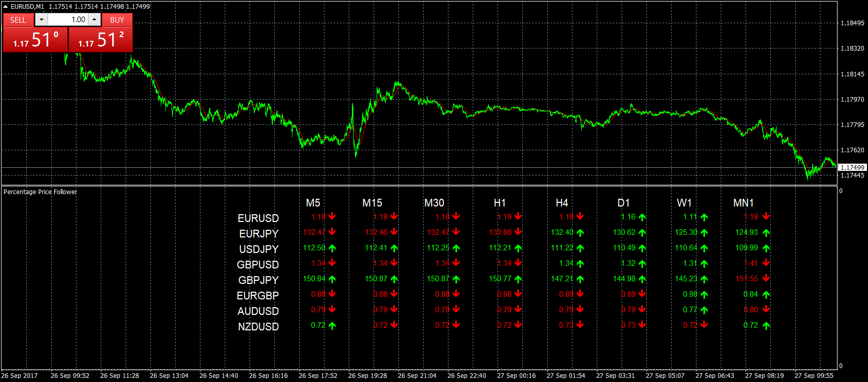This screenshot has width=868, height=382.
Task: Click the EURJPY row label
Action: [259, 234]
